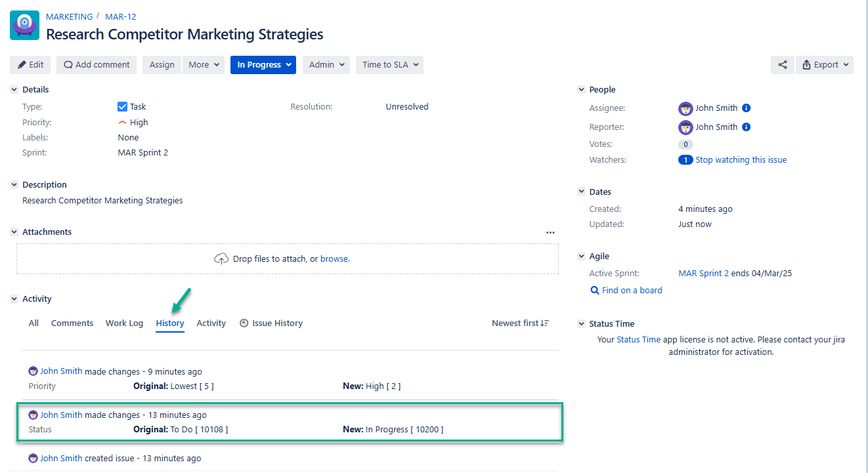
Task: Open the More dropdown menu
Action: tap(203, 64)
